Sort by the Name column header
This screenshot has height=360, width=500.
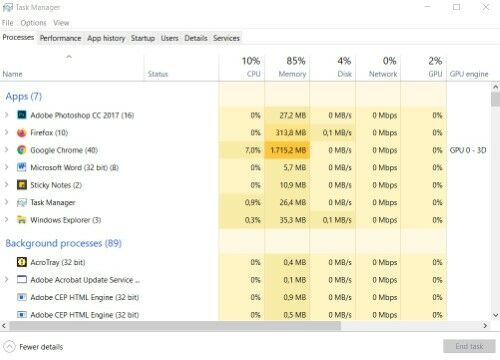coord(72,68)
